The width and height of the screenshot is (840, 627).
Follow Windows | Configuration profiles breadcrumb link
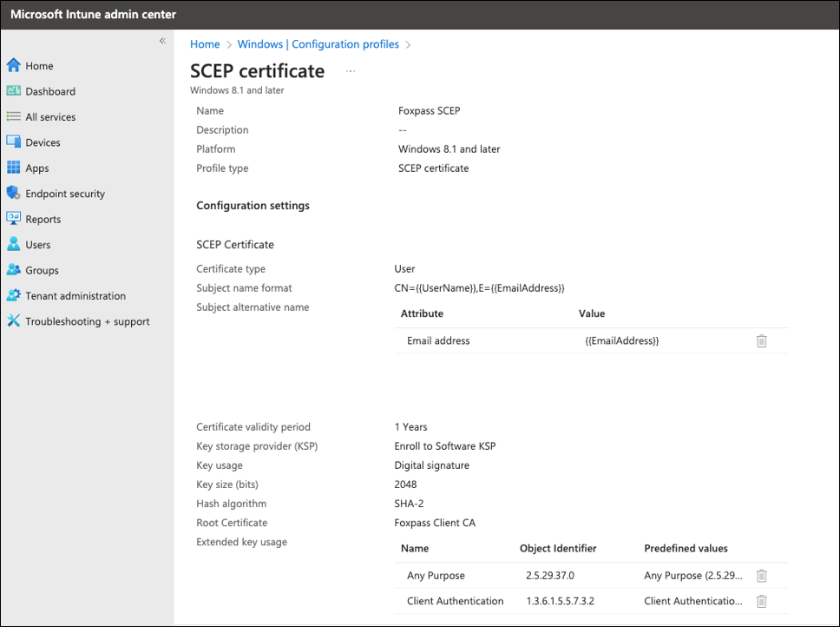pos(318,44)
